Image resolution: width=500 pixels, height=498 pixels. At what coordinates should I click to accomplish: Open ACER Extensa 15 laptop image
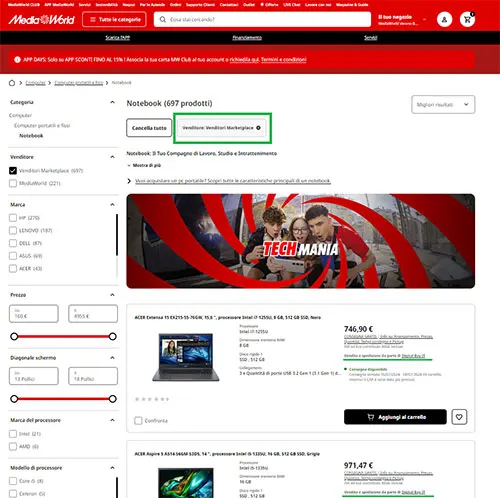tap(186, 357)
